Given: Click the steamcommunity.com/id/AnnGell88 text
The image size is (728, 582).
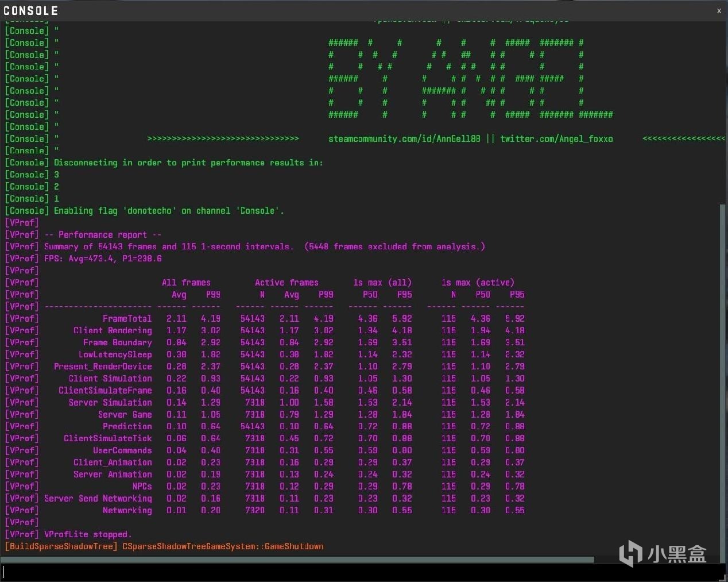Looking at the screenshot, I should [404, 138].
